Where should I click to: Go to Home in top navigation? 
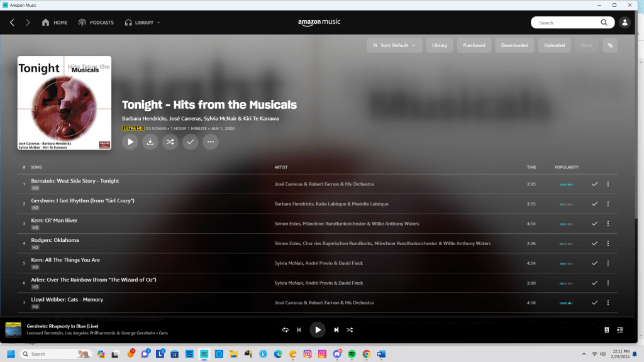[55, 23]
